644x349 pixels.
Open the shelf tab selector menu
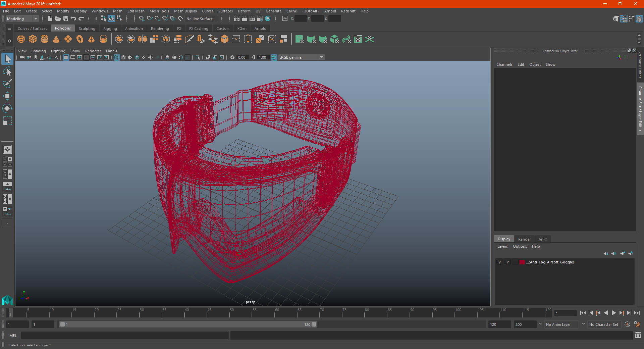(x=9, y=29)
